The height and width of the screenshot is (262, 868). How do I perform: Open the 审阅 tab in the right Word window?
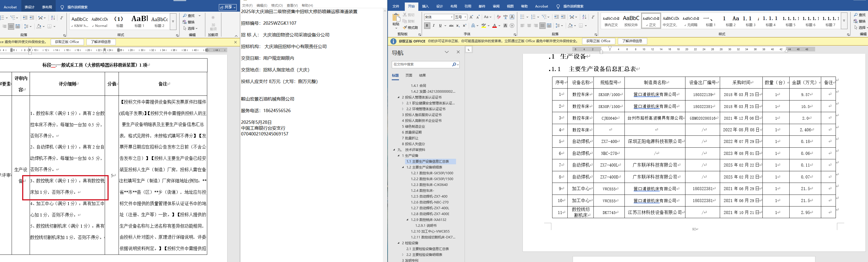(x=496, y=6)
